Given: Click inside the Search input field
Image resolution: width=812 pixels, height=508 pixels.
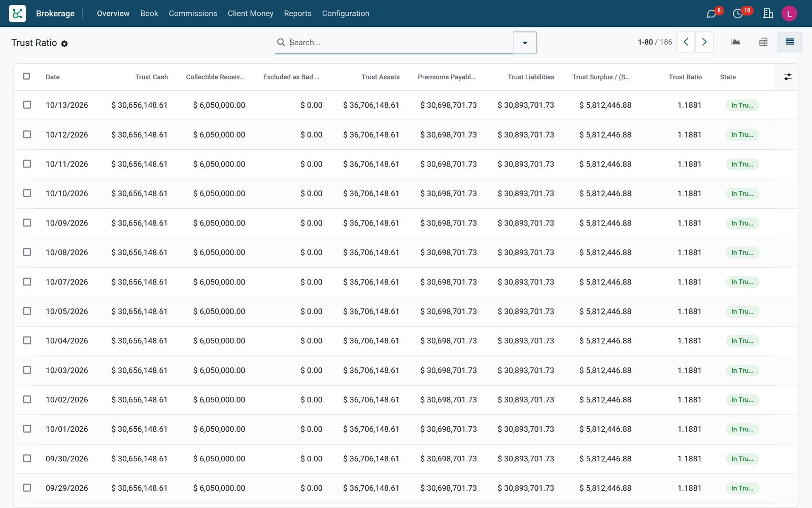Looking at the screenshot, I should 400,43.
